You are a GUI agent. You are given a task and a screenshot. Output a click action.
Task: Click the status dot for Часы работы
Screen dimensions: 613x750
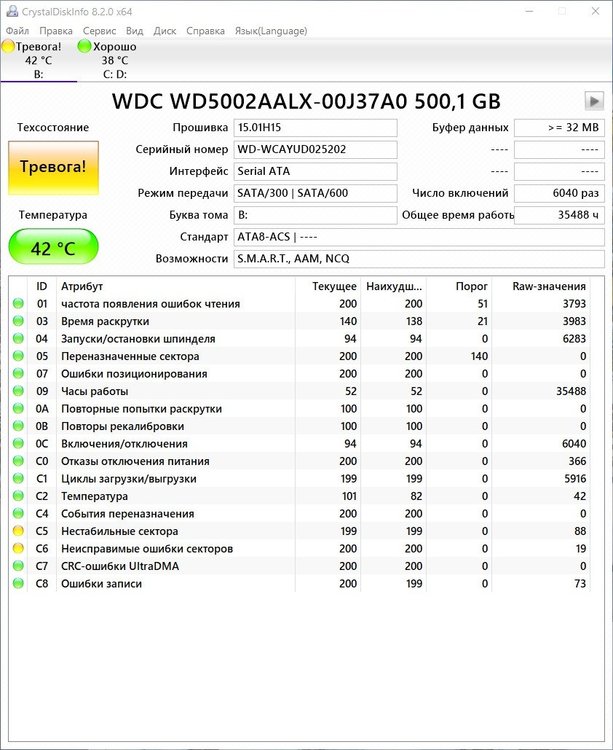[18, 391]
